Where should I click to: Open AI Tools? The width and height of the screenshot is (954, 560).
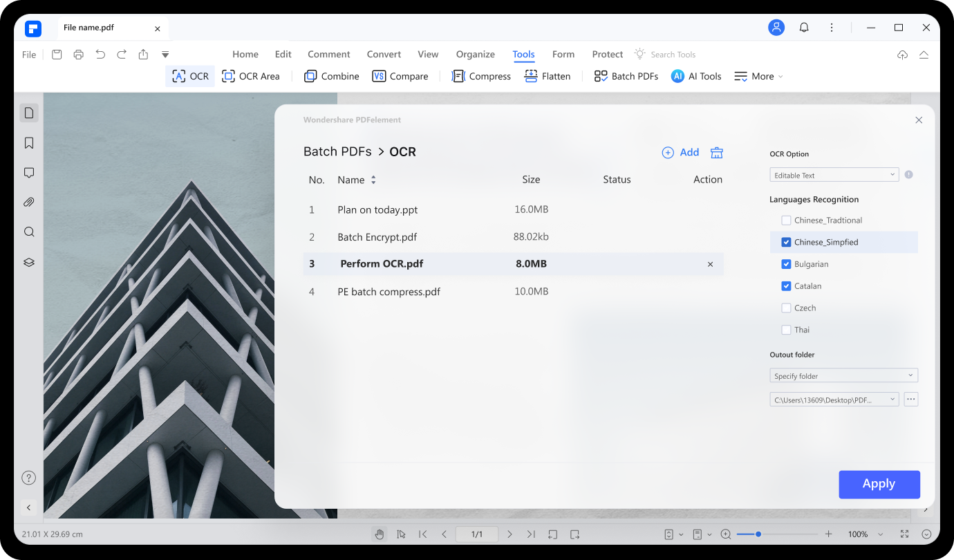(696, 76)
